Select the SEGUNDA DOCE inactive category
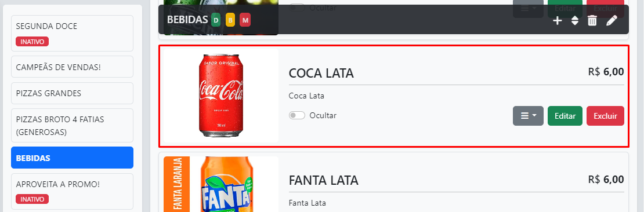644x212 pixels. click(73, 33)
